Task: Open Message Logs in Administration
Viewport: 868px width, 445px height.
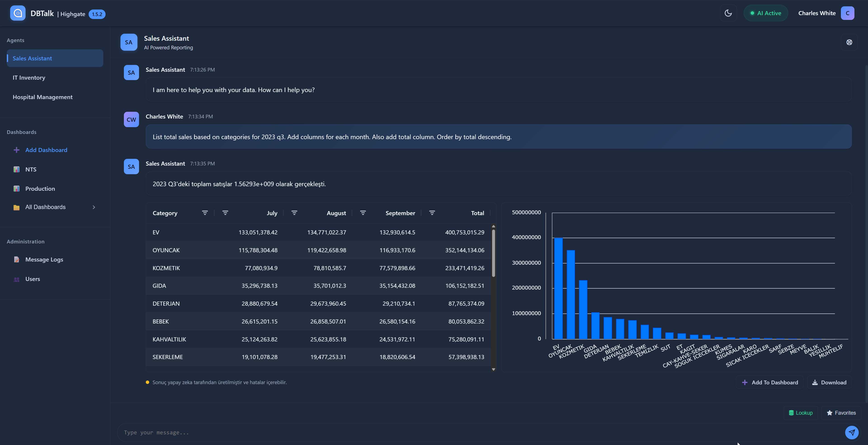Action: pyautogui.click(x=44, y=259)
